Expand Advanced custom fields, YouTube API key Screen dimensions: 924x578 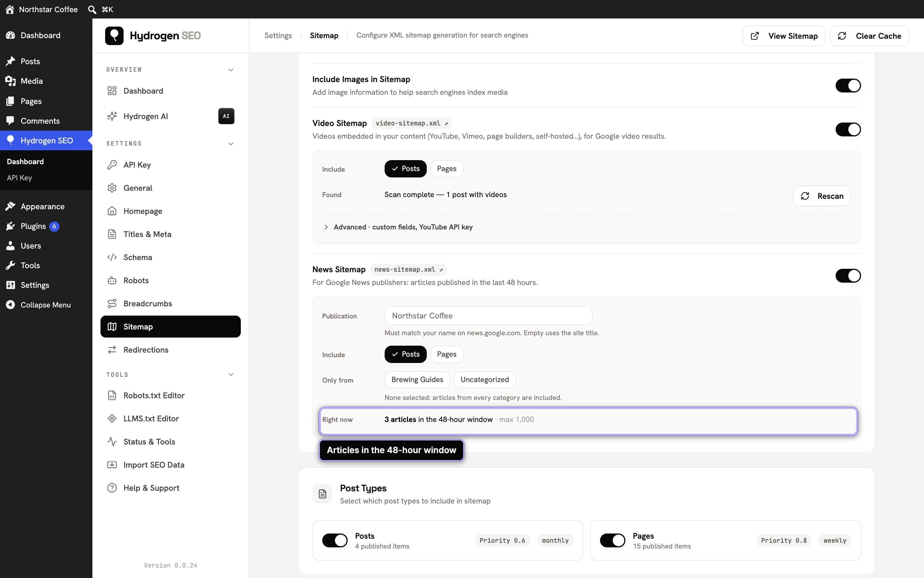click(x=398, y=227)
